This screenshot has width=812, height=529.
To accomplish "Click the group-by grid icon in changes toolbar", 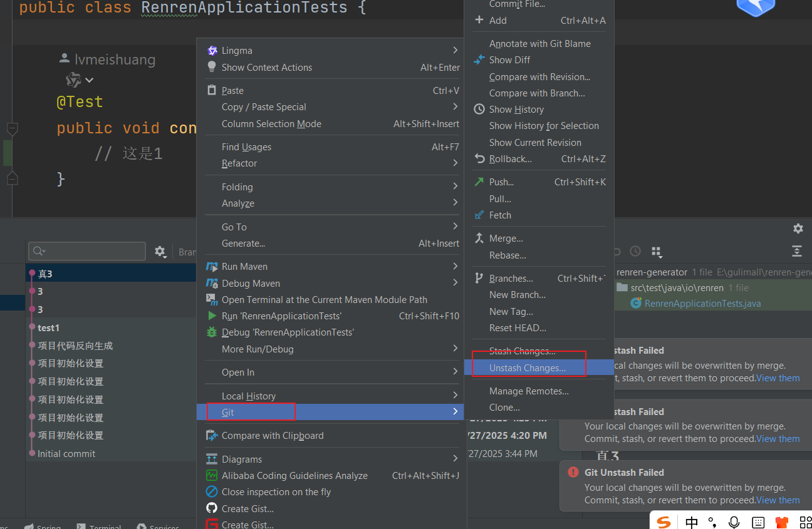I will pos(656,252).
